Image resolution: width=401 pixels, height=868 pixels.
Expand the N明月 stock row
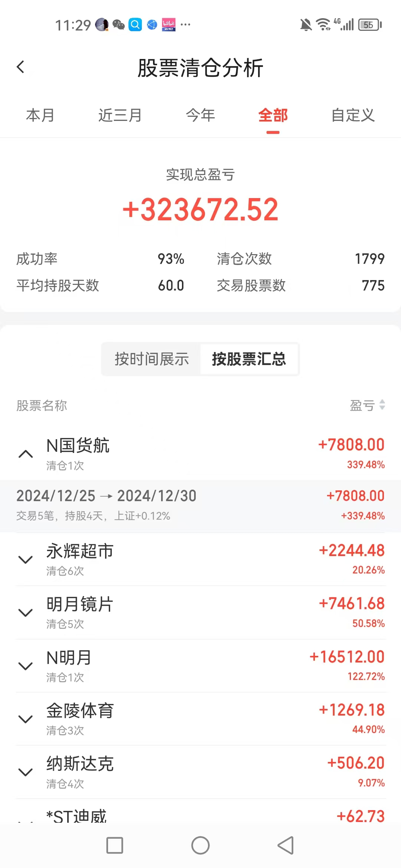(x=26, y=666)
